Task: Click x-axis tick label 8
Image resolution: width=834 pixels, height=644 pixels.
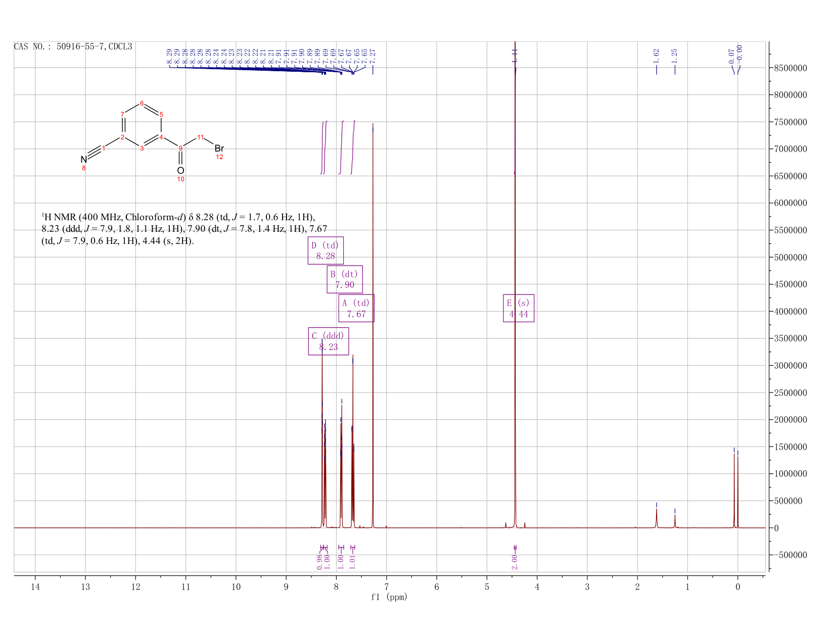Action: (x=336, y=587)
